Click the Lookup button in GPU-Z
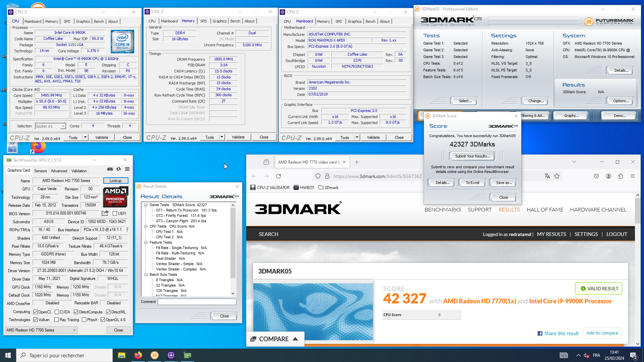This screenshot has width=644, height=362. [x=116, y=181]
